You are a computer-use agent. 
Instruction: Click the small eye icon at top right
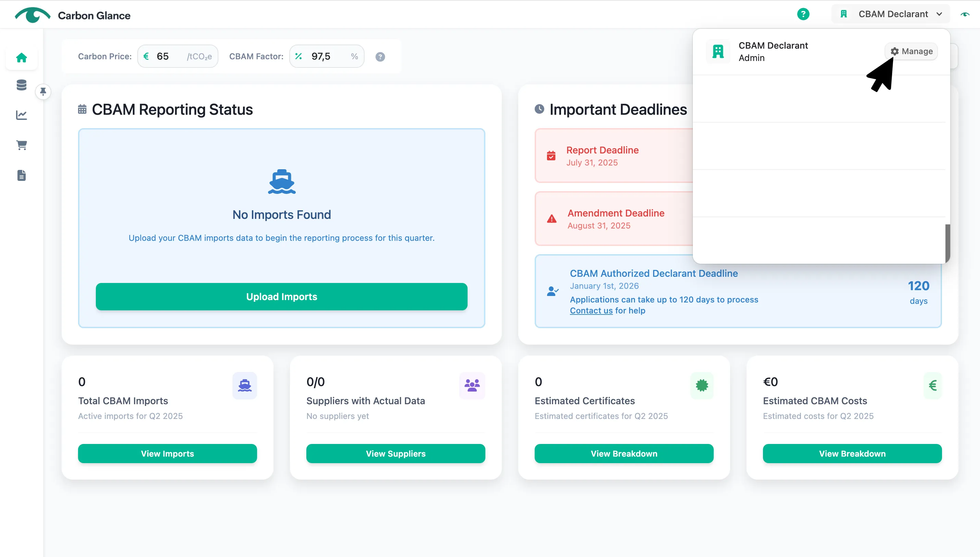tap(965, 14)
